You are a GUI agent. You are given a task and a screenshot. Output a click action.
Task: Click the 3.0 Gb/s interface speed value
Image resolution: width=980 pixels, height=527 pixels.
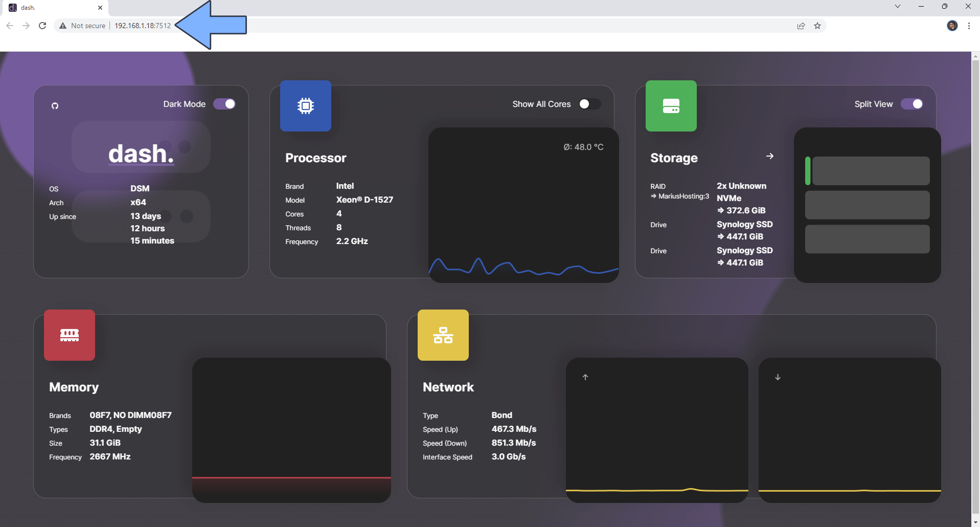[x=509, y=456]
